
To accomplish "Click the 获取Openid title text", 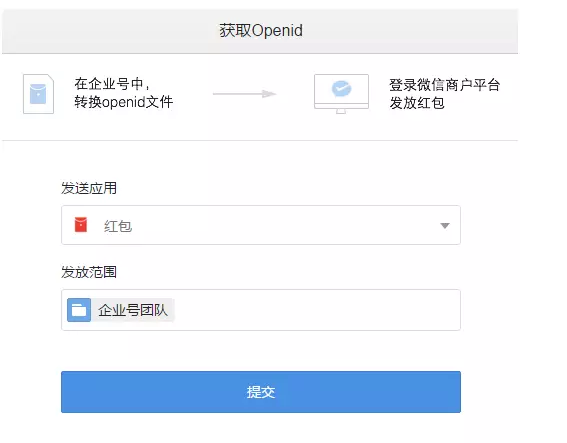I will tap(261, 30).
